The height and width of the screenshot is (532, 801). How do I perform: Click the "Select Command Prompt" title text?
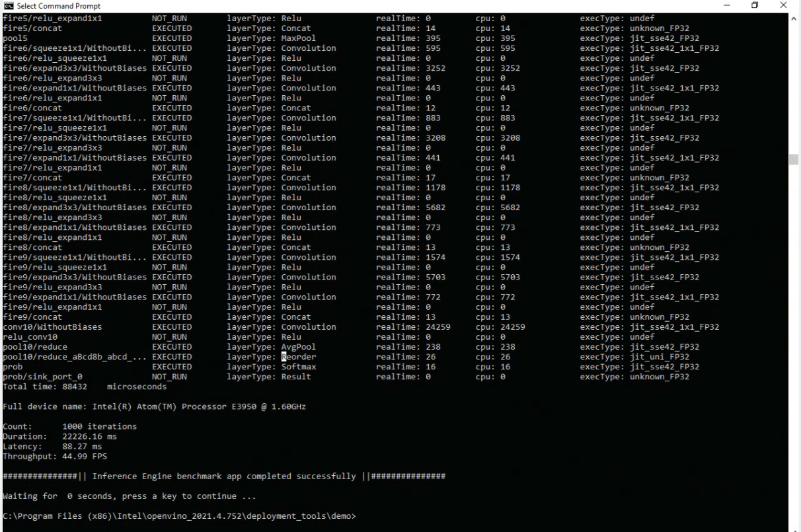[x=45, y=6]
